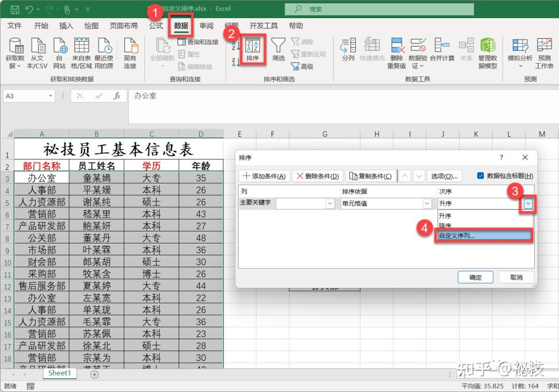Select the 分列 text-to-columns icon
This screenshot has height=392, width=559.
(x=348, y=49)
